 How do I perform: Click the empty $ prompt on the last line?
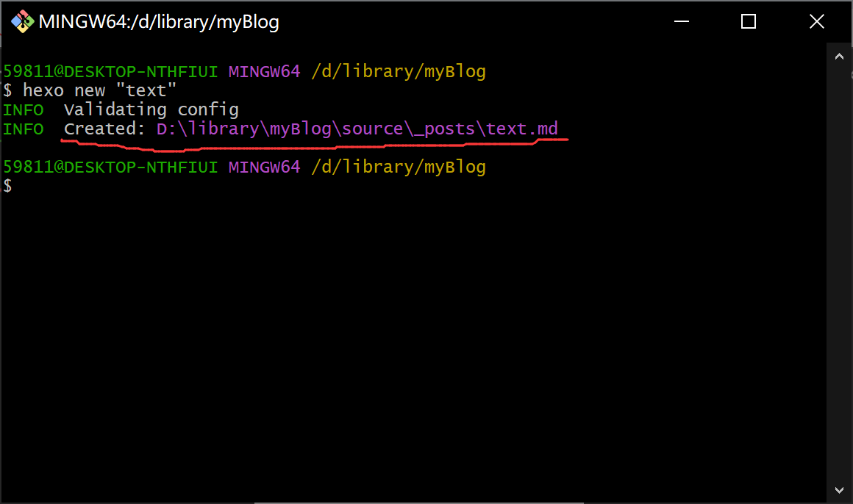[7, 186]
